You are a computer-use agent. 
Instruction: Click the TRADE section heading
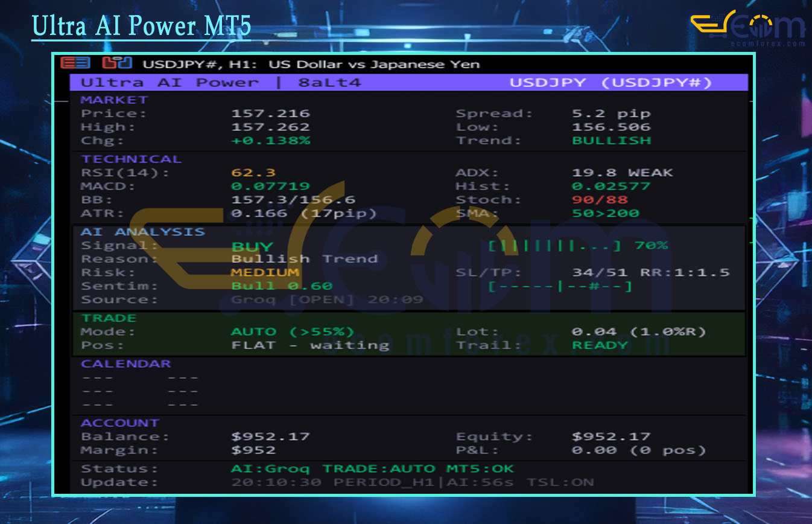pyautogui.click(x=109, y=318)
